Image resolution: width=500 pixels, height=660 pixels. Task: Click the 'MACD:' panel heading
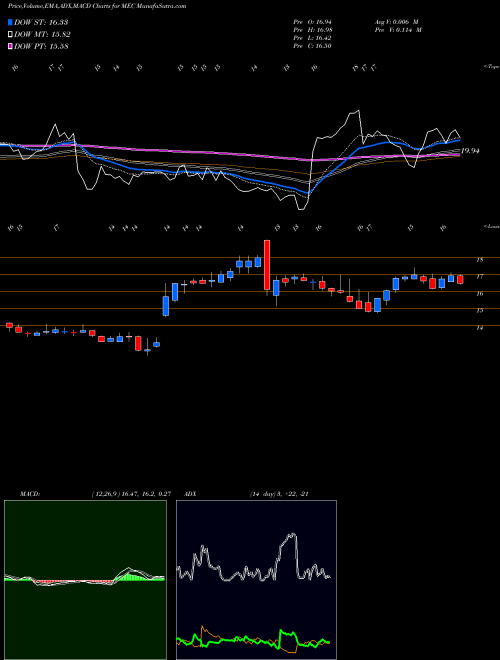point(29,494)
